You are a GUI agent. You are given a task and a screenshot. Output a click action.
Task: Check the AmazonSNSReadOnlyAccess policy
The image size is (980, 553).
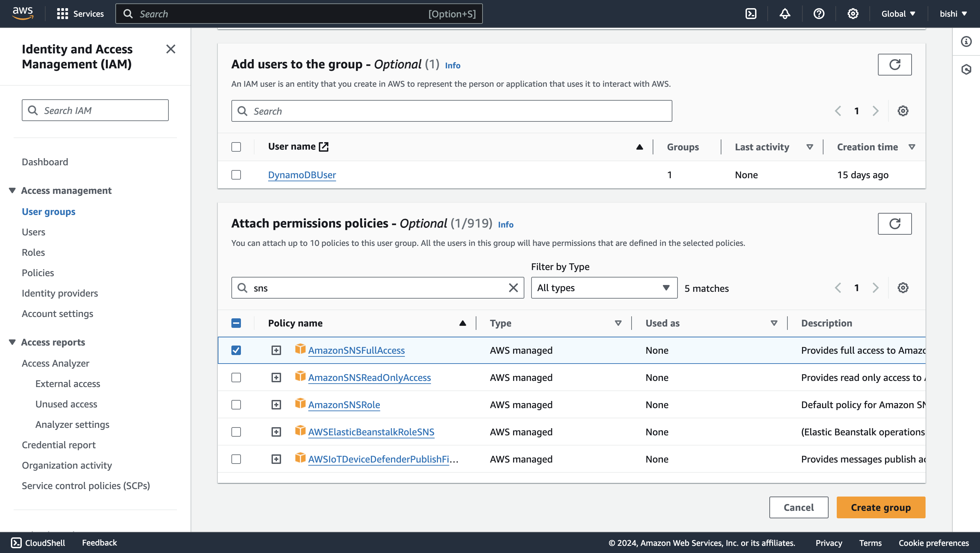pyautogui.click(x=236, y=378)
